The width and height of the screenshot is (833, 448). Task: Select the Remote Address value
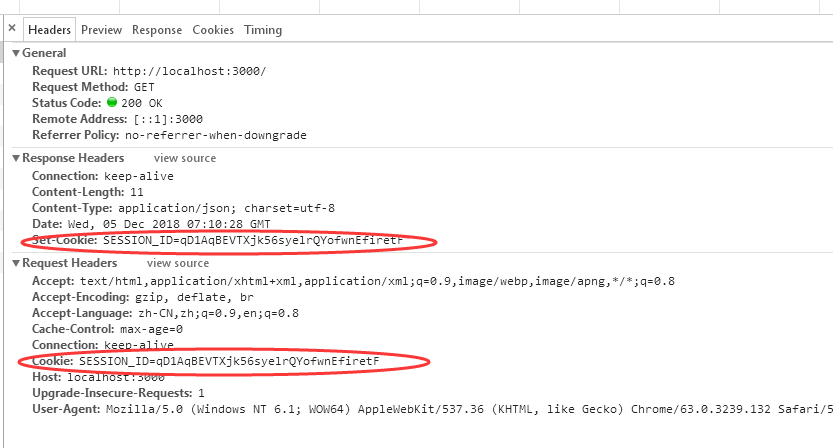coord(168,119)
